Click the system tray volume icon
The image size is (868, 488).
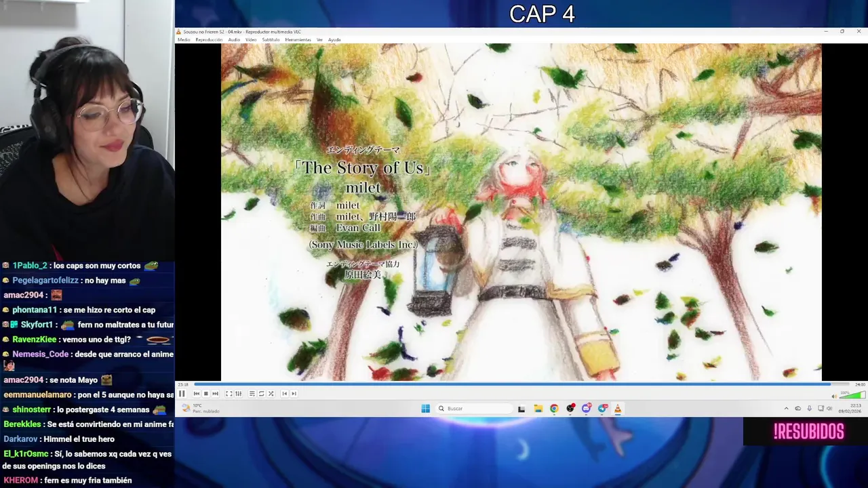[830, 409]
